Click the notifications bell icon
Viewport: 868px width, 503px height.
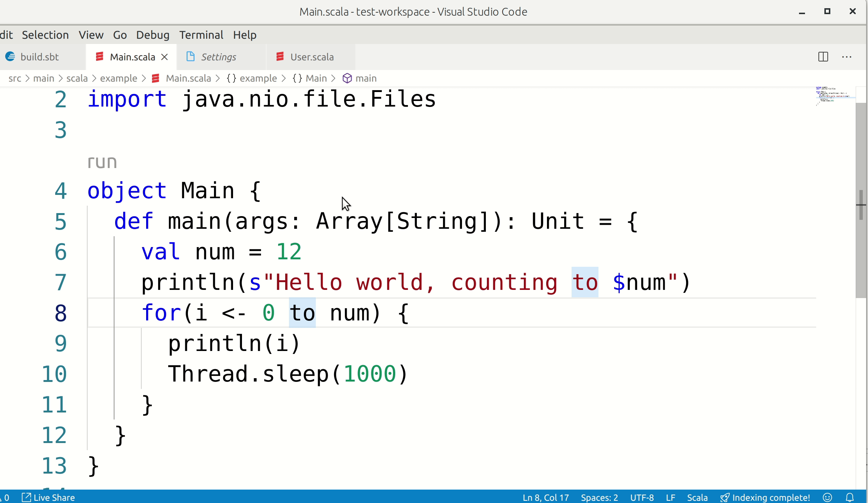click(x=850, y=497)
